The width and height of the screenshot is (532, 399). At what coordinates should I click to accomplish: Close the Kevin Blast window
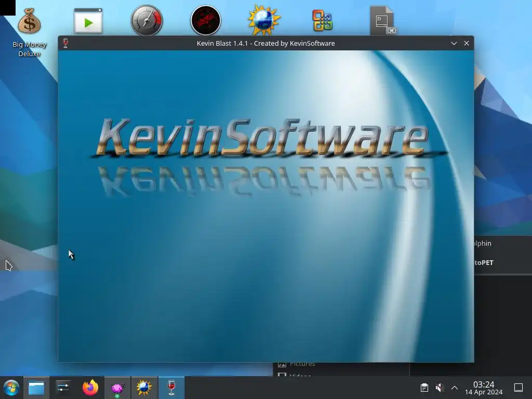[467, 43]
